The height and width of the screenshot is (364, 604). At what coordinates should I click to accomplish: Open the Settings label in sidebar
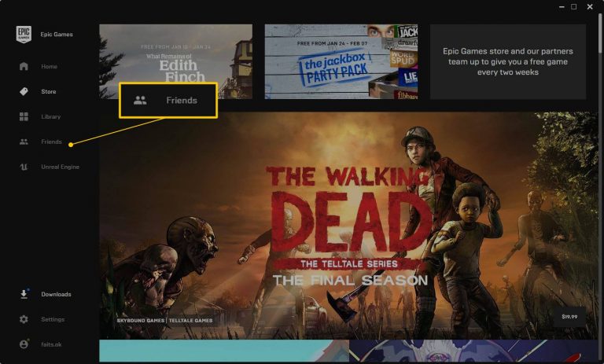pos(53,319)
